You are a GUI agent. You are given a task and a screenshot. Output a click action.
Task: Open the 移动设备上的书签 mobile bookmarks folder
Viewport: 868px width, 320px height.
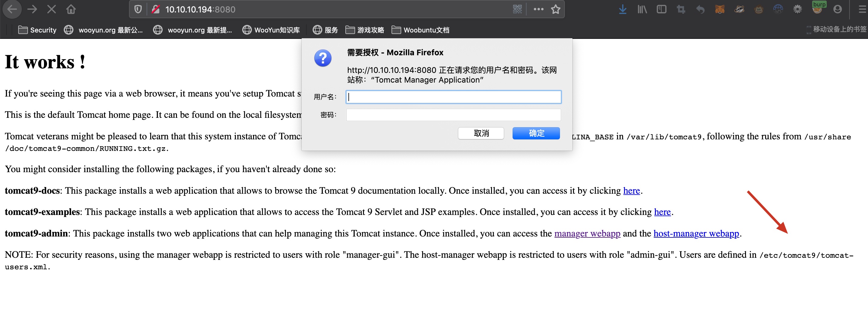(837, 29)
